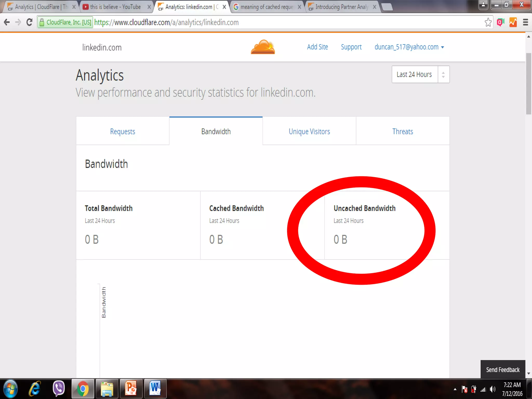
Task: Open PowerPoint from the taskbar
Action: point(131,389)
